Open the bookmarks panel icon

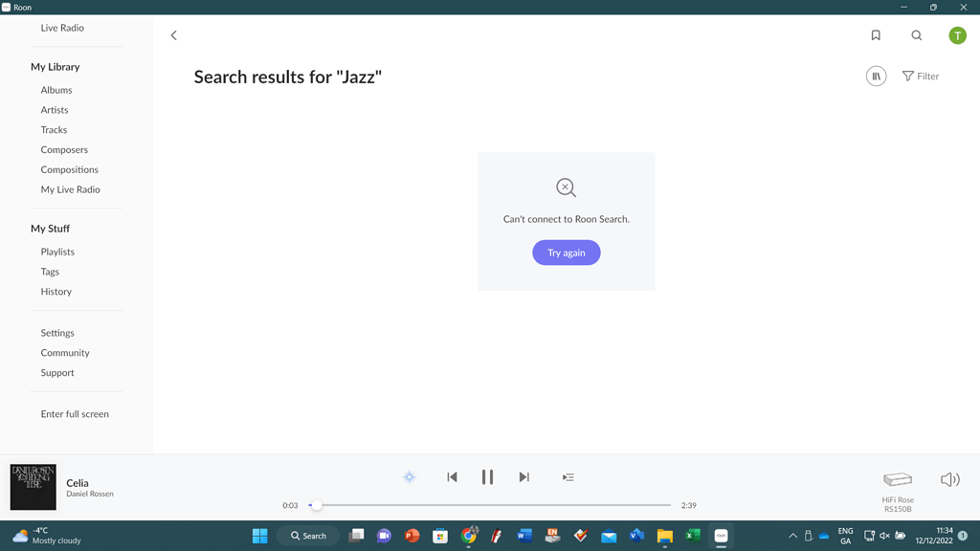click(x=875, y=34)
